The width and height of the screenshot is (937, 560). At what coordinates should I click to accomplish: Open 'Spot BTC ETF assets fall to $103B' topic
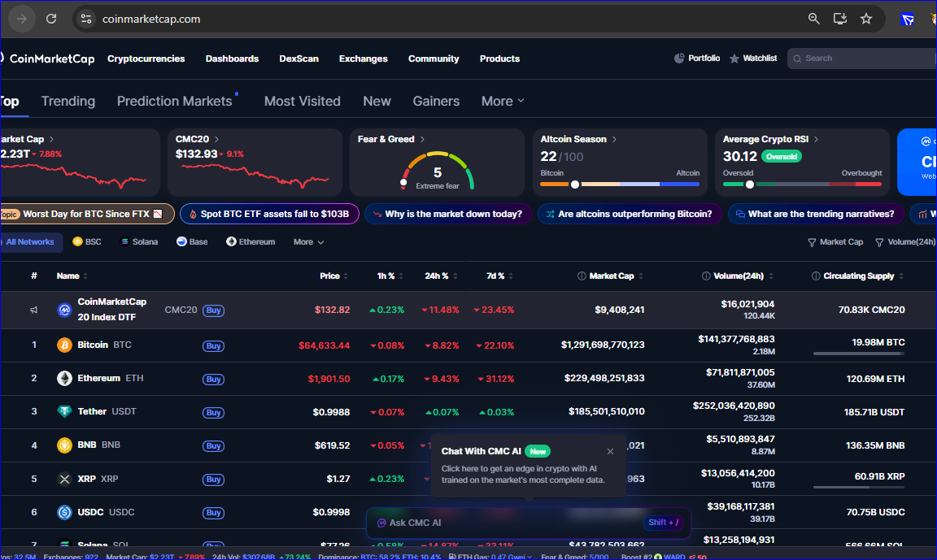coord(269,214)
